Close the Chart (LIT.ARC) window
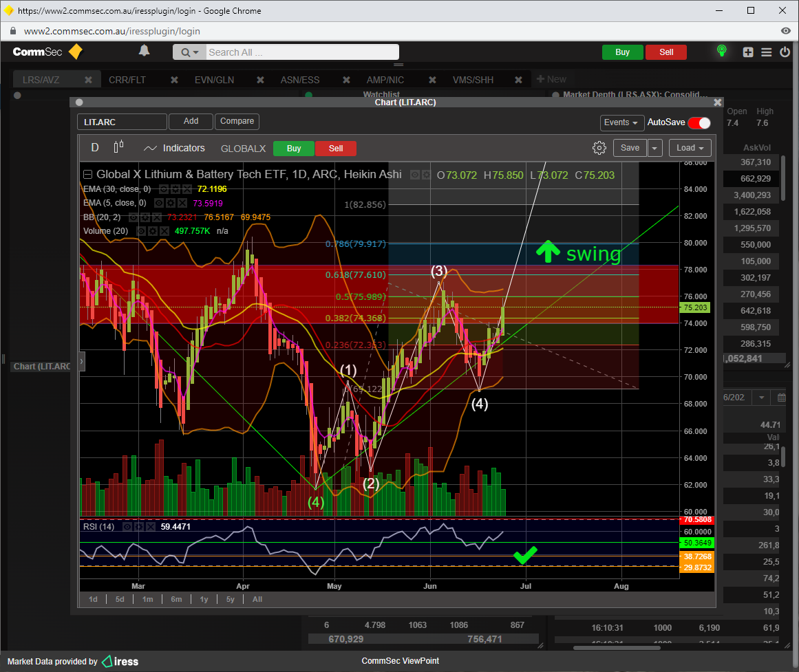The image size is (799, 672). (x=718, y=102)
